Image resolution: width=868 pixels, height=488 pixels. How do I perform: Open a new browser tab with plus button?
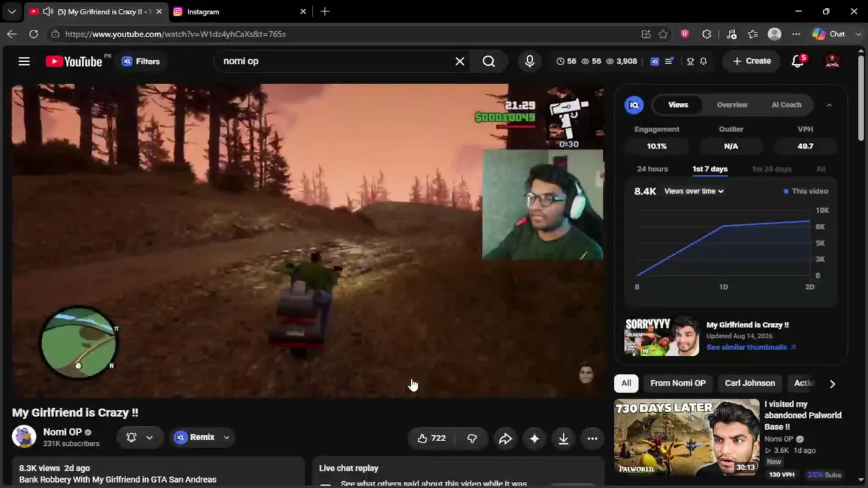click(x=325, y=12)
